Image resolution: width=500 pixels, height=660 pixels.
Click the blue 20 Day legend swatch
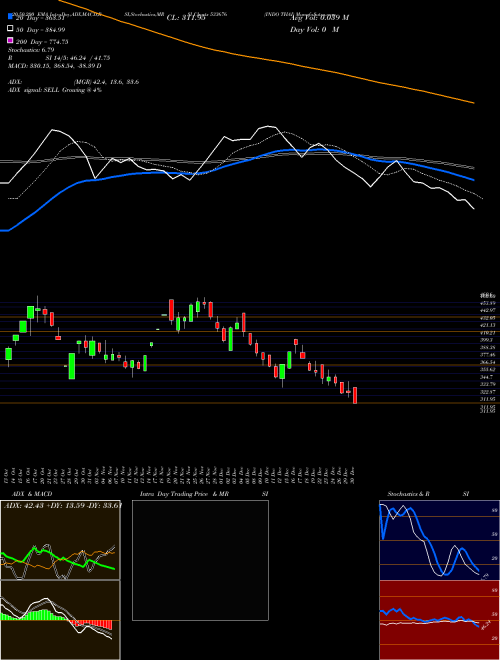point(10,17)
